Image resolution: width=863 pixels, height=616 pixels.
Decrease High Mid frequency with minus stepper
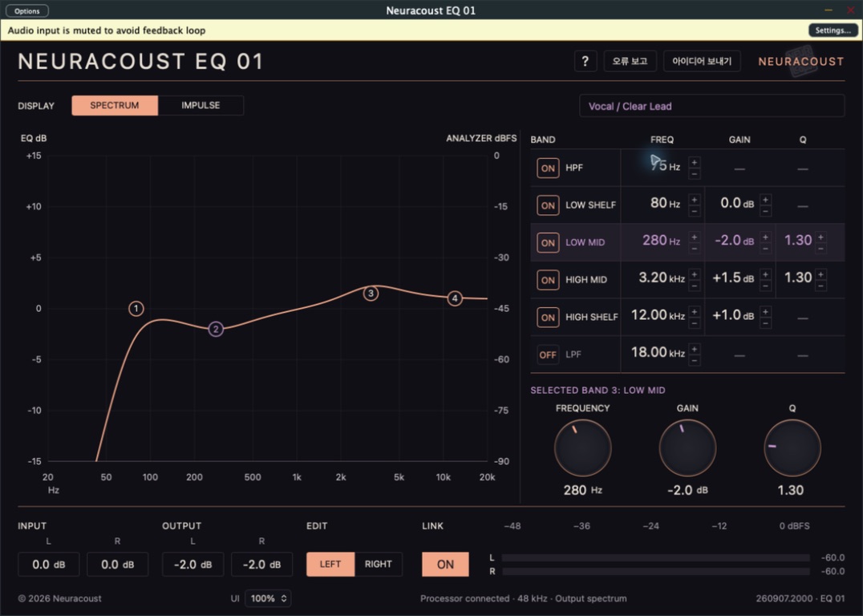695,286
